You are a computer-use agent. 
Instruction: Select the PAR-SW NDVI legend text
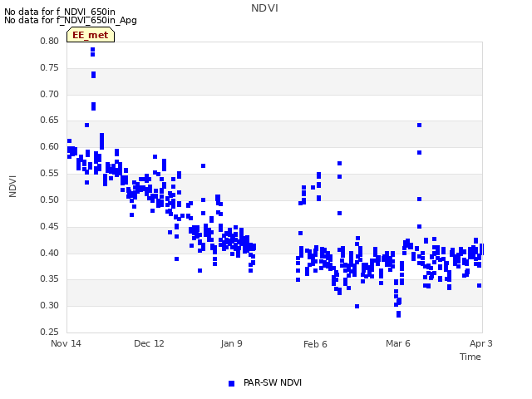[x=273, y=382]
